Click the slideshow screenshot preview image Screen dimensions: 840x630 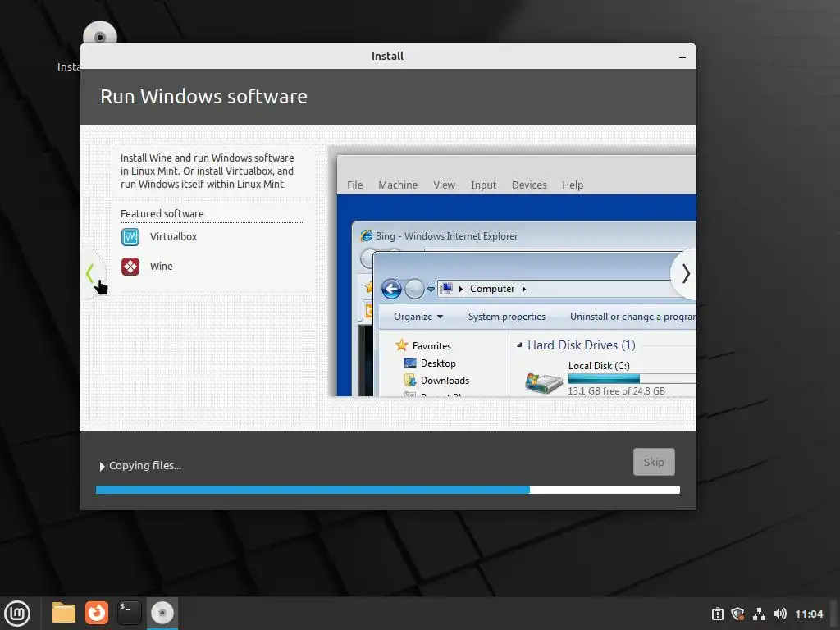512,271
